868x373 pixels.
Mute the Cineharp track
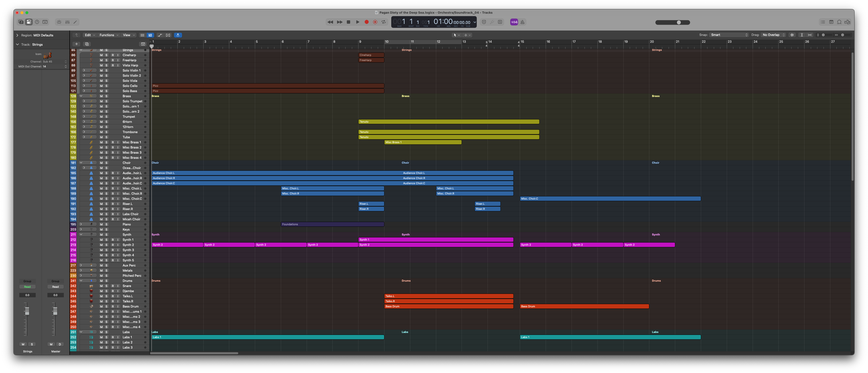[101, 55]
